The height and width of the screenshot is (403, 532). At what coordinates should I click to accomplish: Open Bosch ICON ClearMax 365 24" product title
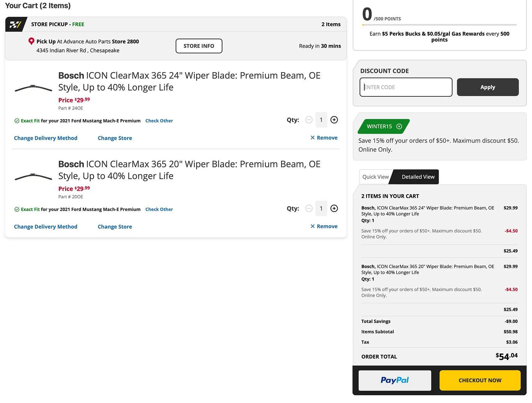coord(189,81)
